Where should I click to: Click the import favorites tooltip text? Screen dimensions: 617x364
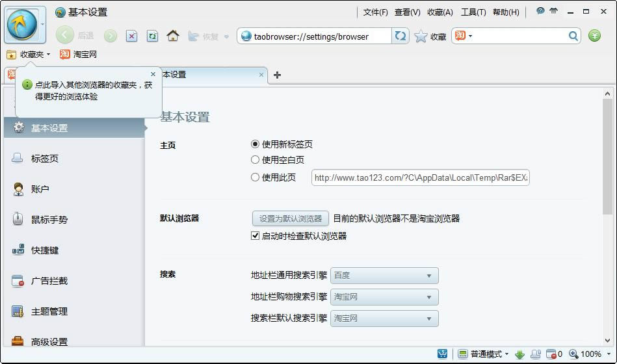pos(94,90)
